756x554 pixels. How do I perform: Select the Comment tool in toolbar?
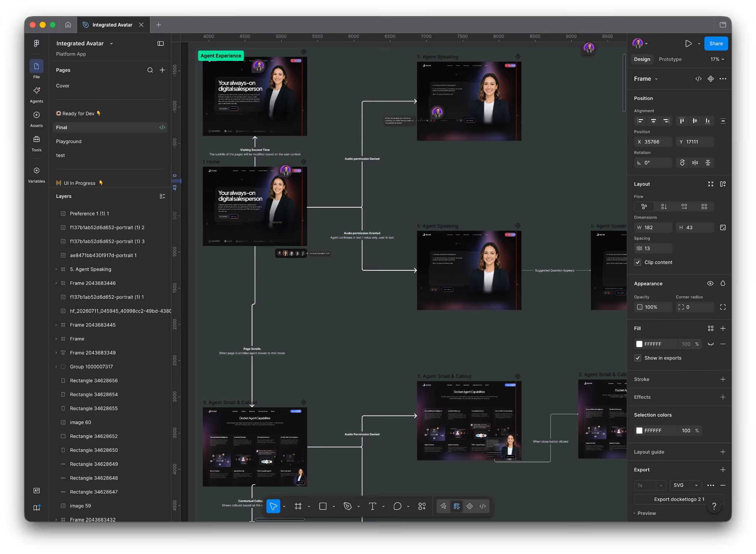(397, 506)
